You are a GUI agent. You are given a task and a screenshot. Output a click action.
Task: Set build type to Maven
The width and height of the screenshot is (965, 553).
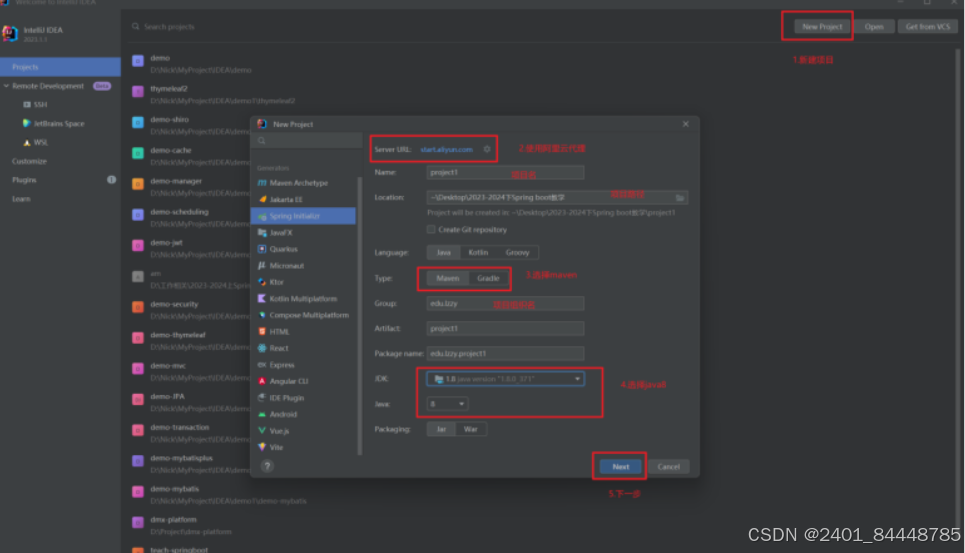point(447,278)
